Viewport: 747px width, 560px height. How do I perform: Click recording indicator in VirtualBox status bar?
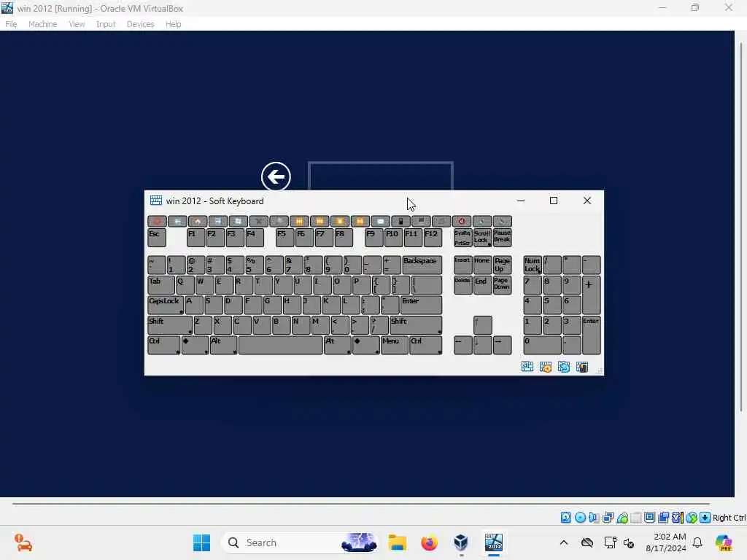click(663, 518)
